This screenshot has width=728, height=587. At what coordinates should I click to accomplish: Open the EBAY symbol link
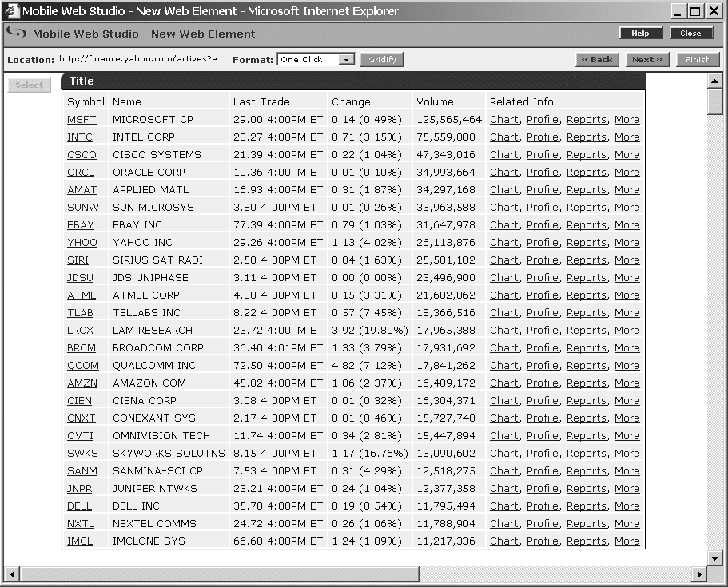tap(81, 225)
